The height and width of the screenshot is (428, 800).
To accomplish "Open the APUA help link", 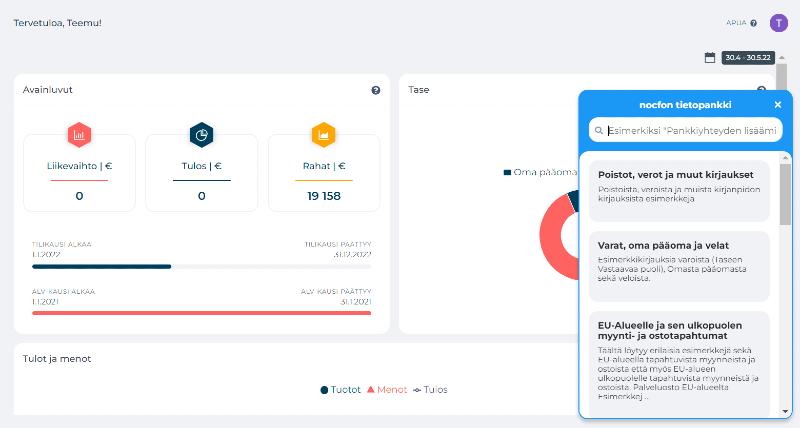I will [x=741, y=23].
